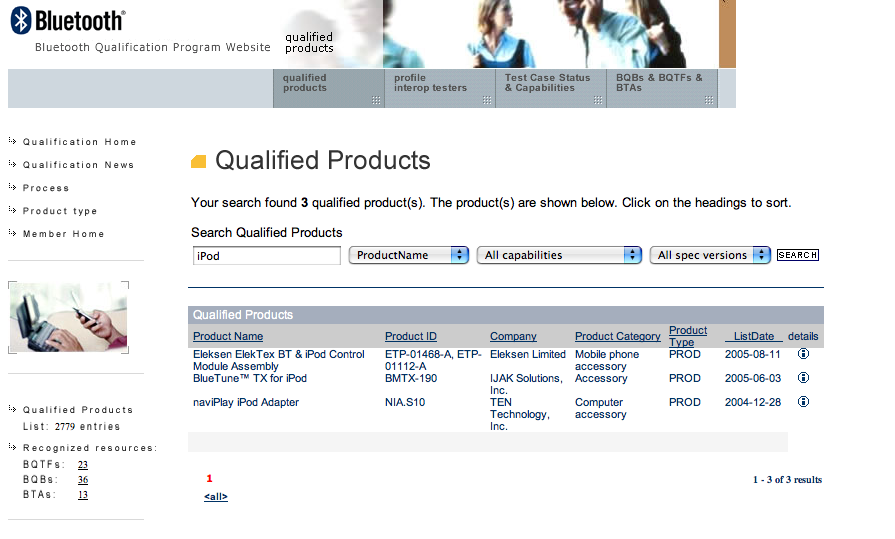Click product name naviPlay iPod Adapter
The image size is (895, 539).
click(x=246, y=402)
